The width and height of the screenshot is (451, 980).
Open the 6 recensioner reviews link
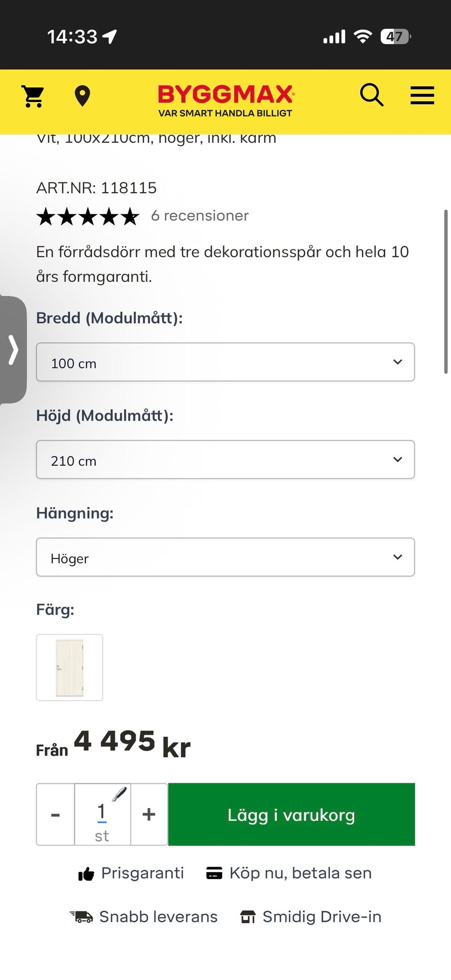(200, 216)
